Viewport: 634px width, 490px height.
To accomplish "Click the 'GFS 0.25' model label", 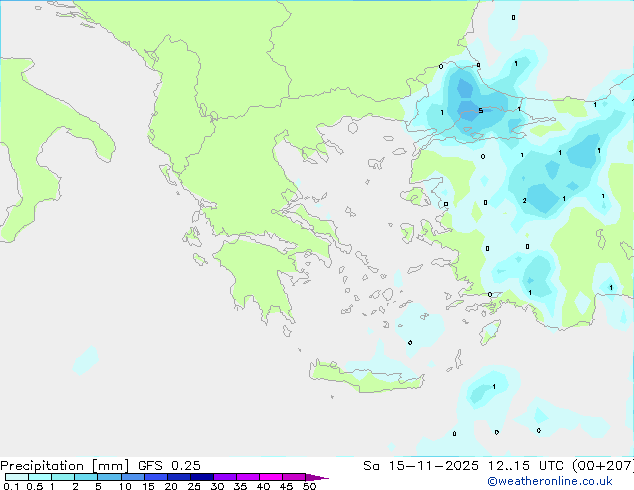I will [169, 466].
